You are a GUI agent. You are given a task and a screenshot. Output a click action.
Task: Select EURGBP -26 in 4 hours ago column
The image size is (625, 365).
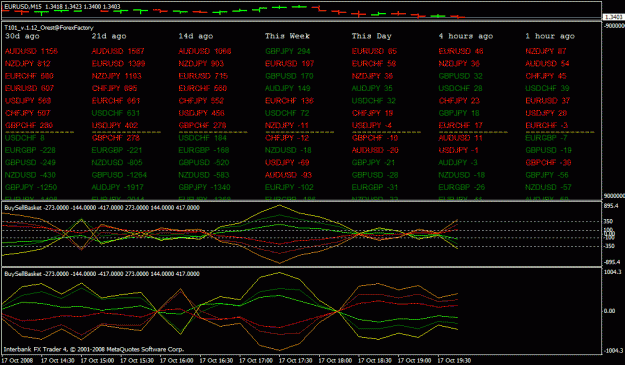click(x=462, y=187)
